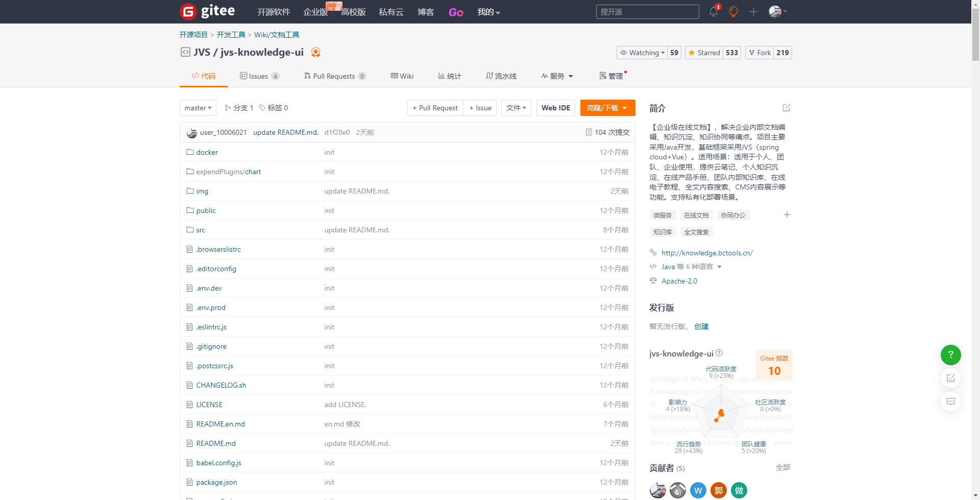
Task: Click the orange lightbulb icon
Action: [x=733, y=11]
